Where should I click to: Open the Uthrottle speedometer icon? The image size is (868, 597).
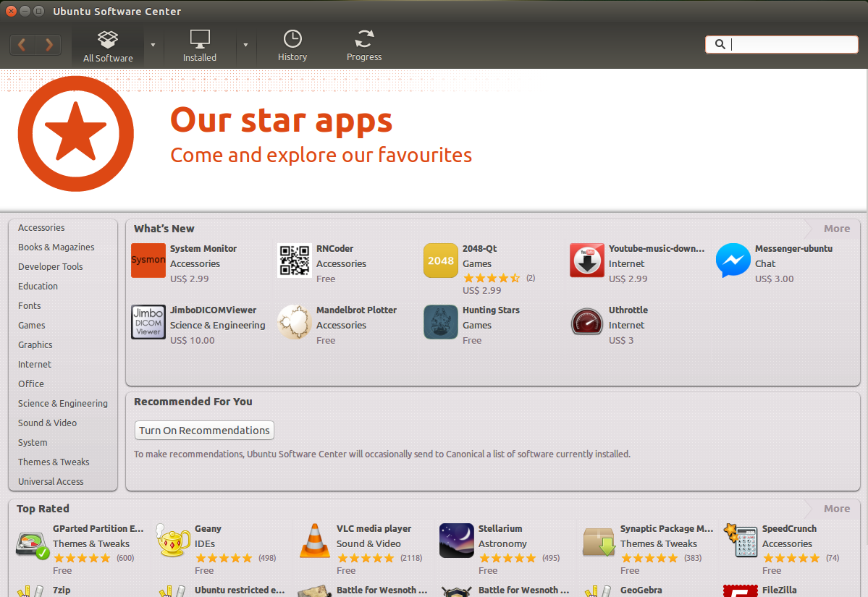tap(587, 321)
